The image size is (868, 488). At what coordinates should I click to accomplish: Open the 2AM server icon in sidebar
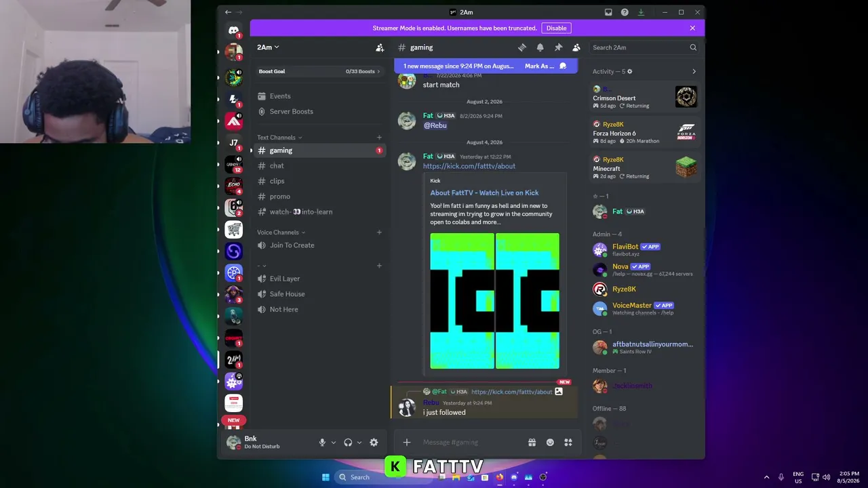click(x=233, y=359)
